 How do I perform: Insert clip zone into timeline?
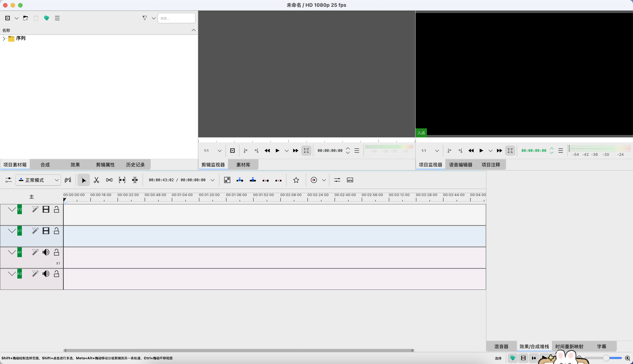click(240, 180)
